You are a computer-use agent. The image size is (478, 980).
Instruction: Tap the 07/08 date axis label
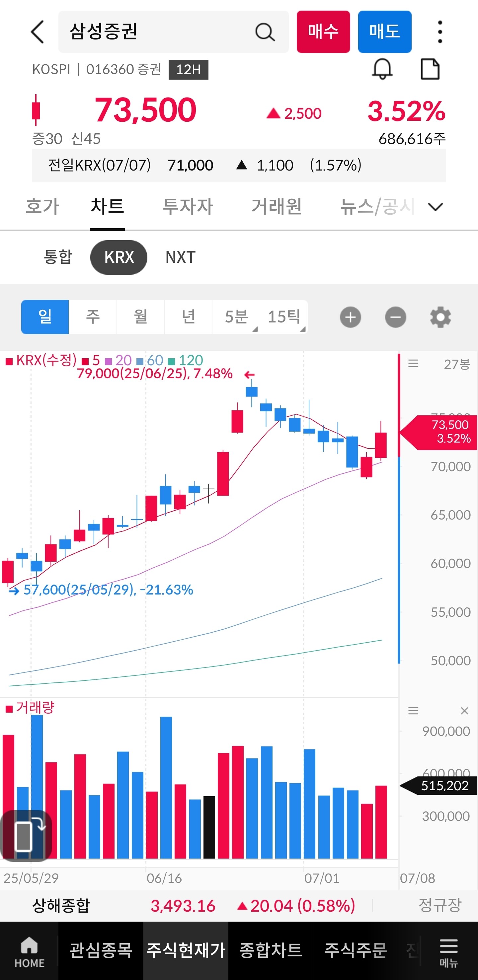(418, 878)
